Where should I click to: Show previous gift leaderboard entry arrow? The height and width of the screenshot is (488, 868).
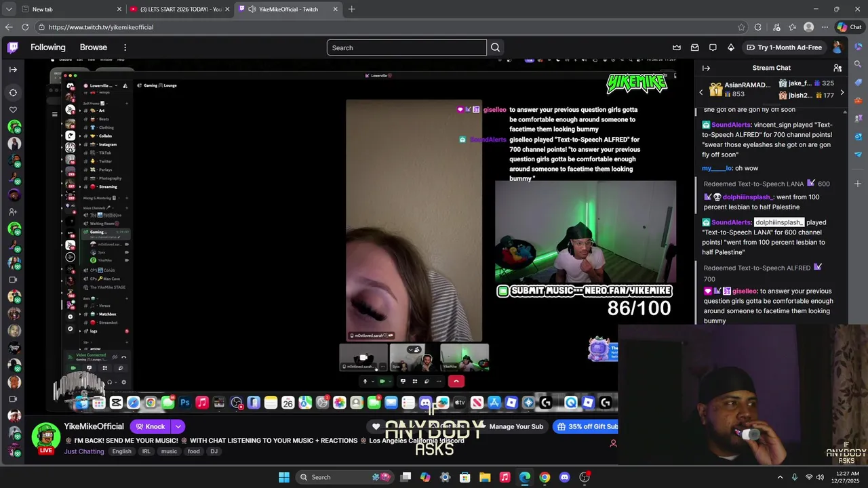pyautogui.click(x=701, y=92)
